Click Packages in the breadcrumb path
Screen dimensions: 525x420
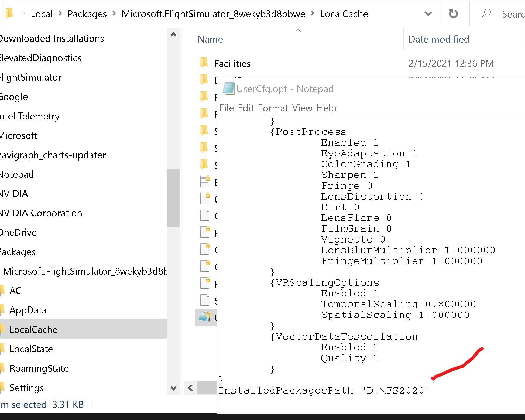tap(87, 14)
